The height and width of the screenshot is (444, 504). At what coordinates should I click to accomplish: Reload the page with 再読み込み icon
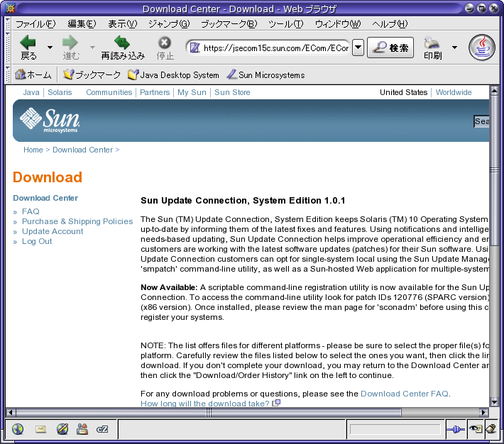pos(122,43)
